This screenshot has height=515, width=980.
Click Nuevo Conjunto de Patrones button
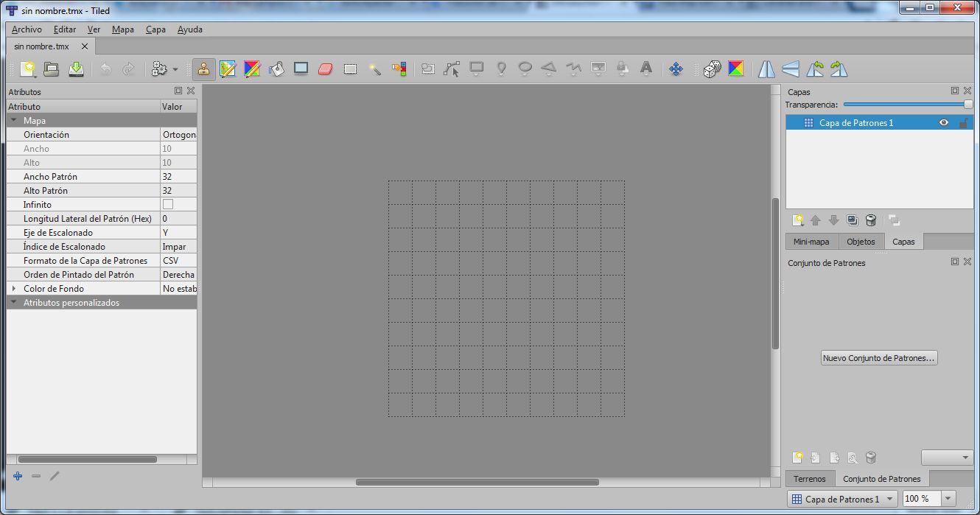[878, 357]
